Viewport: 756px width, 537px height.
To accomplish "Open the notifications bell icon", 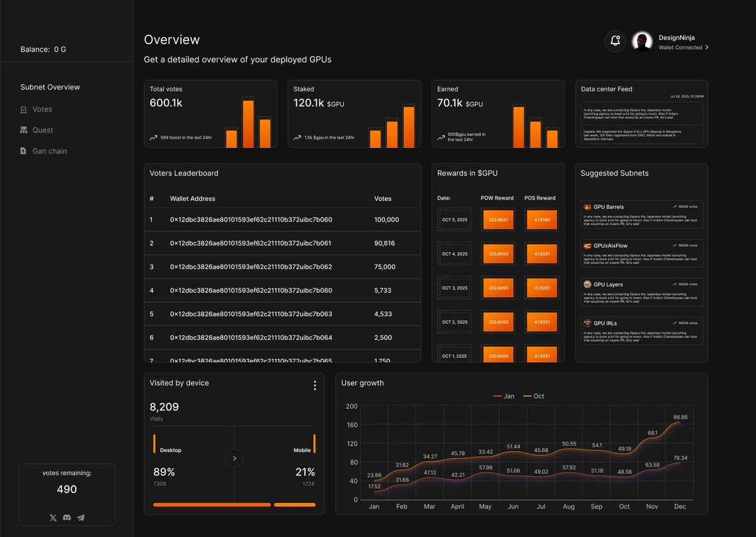I will 616,41.
